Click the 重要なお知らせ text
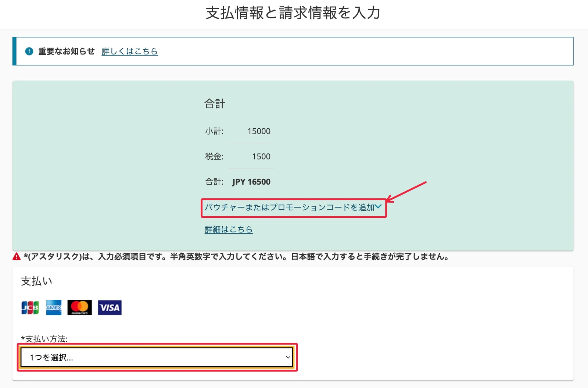Screen dimensions: 588x388 point(67,51)
